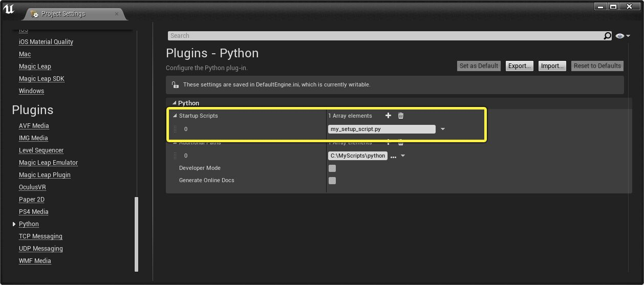Add a new Startup Scripts array element
This screenshot has width=644, height=285.
point(388,116)
